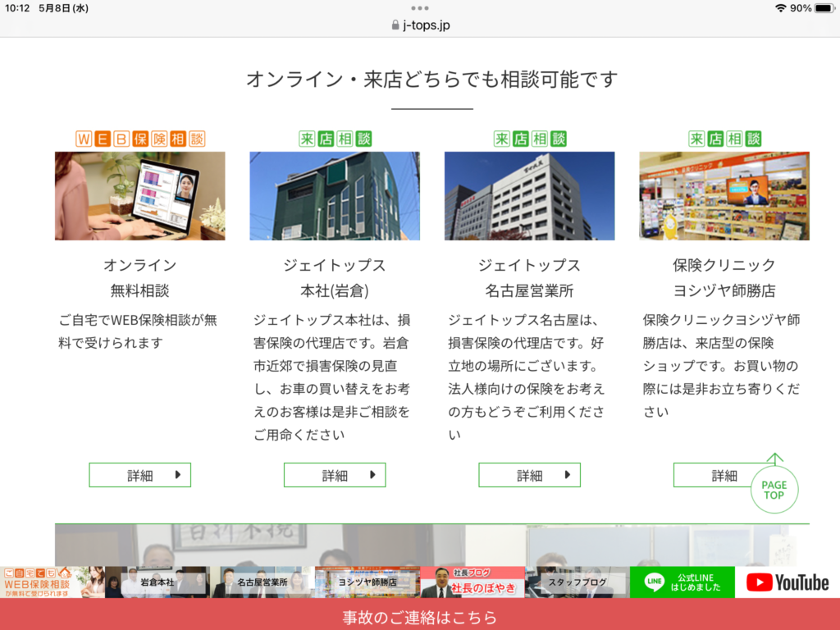Viewport: 840px width, 630px height.
Task: Open the 名古屋営業所 bottom banner
Action: (x=262, y=582)
